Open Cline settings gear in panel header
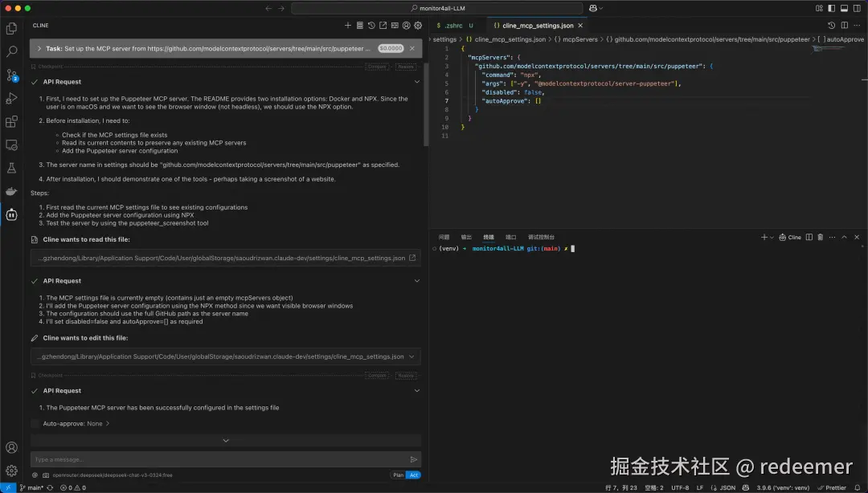This screenshot has height=493, width=868. [x=418, y=26]
